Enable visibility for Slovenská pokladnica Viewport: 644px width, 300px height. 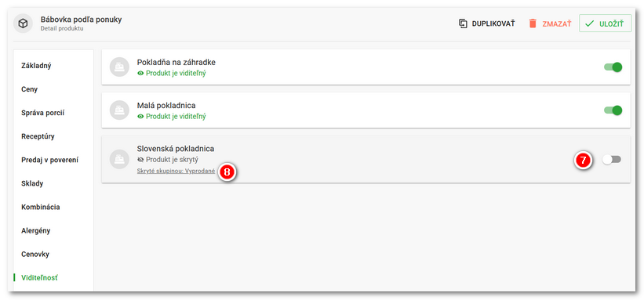click(612, 160)
